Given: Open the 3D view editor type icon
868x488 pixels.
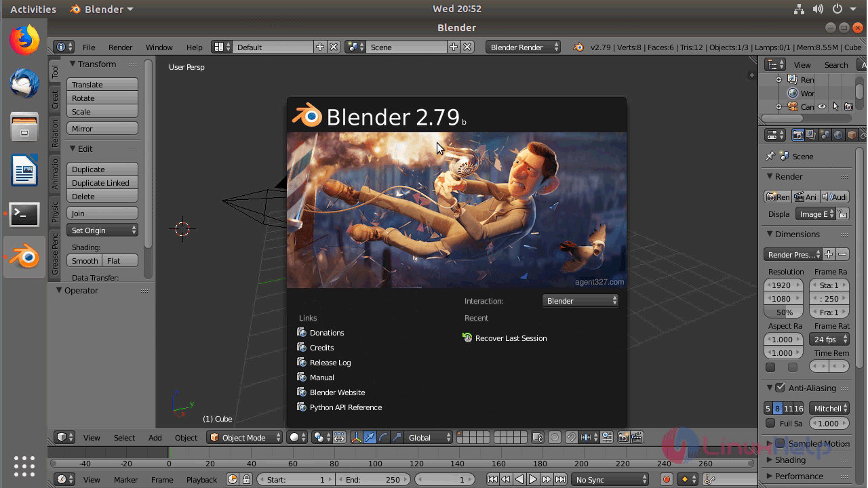Looking at the screenshot, I should pos(64,437).
